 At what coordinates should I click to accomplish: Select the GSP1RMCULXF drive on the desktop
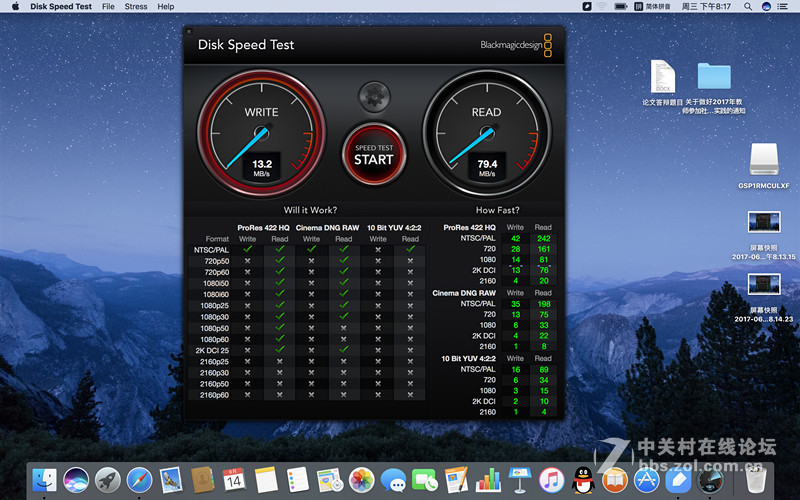[x=763, y=160]
